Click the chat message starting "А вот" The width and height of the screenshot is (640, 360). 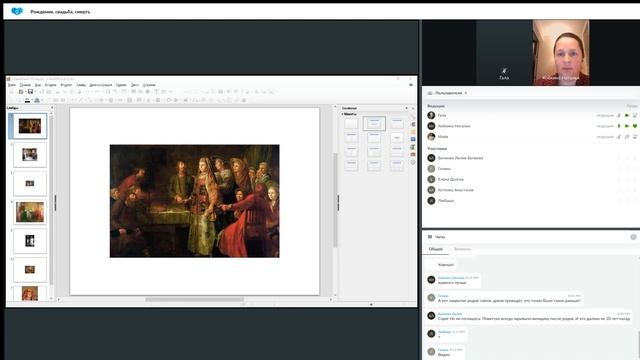coord(509,301)
